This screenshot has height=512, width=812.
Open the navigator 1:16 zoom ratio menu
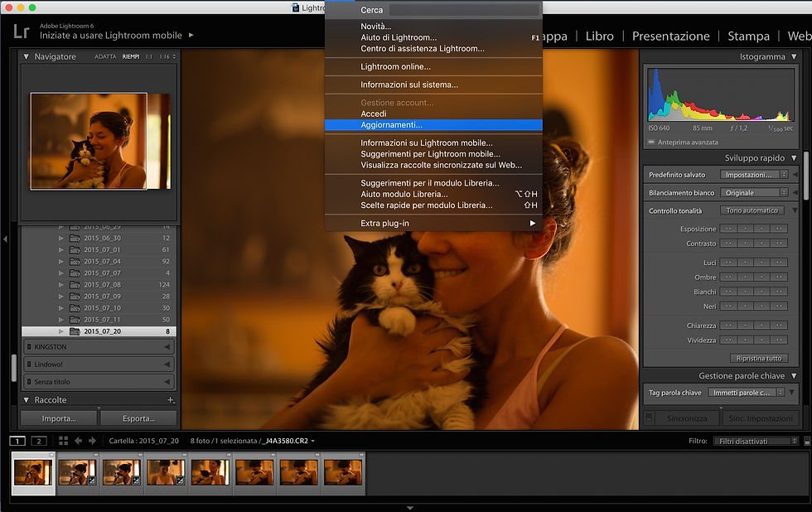(x=167, y=56)
